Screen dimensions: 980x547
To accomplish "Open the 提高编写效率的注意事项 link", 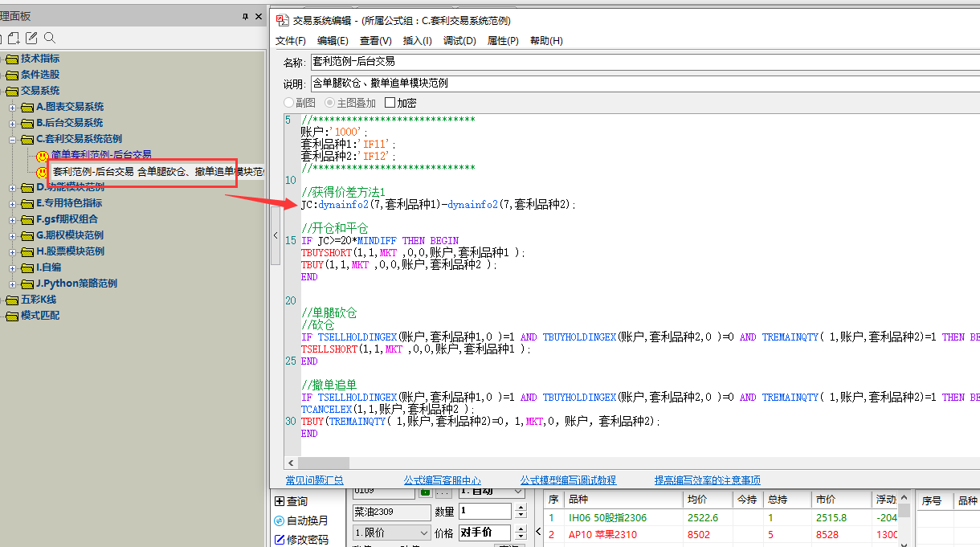I will 708,480.
